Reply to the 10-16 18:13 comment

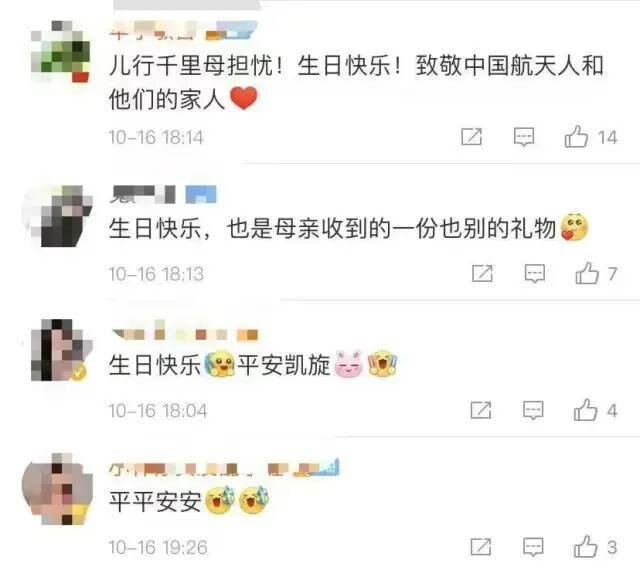(535, 274)
